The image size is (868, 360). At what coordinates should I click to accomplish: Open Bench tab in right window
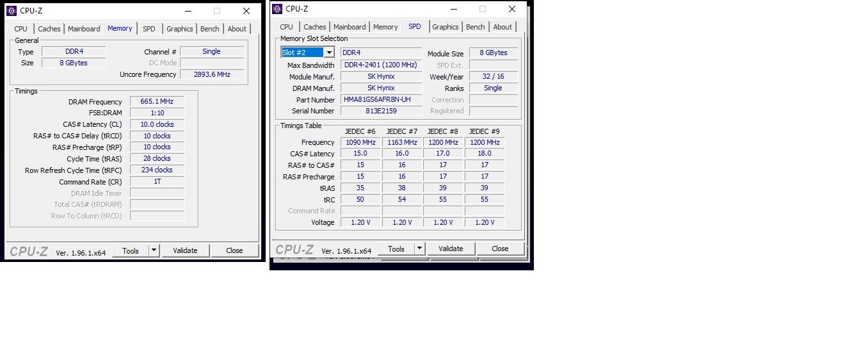click(x=476, y=27)
